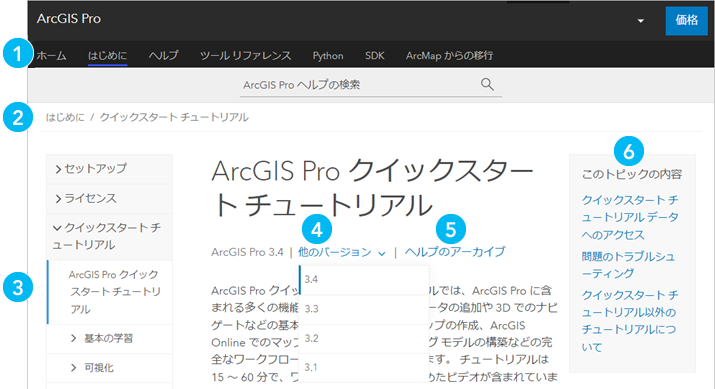The height and width of the screenshot is (389, 715).
Task: Click the ArcGIS Pro header title
Action: 69,19
